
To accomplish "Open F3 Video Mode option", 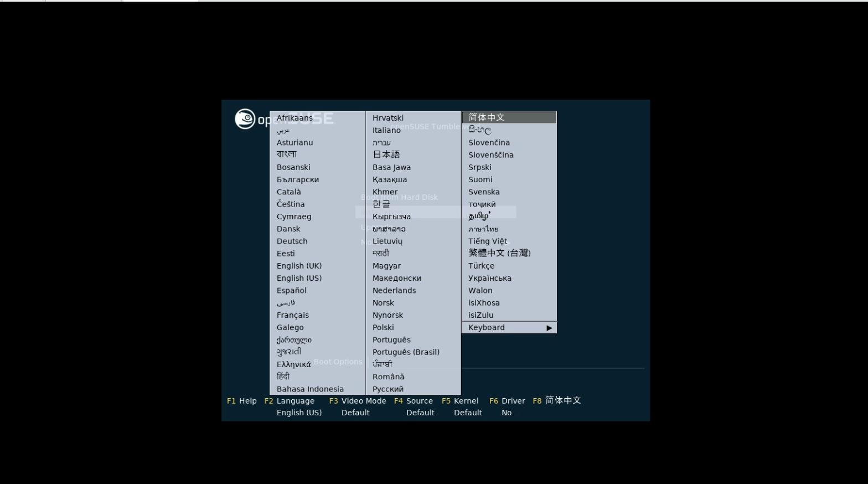I will coord(358,401).
